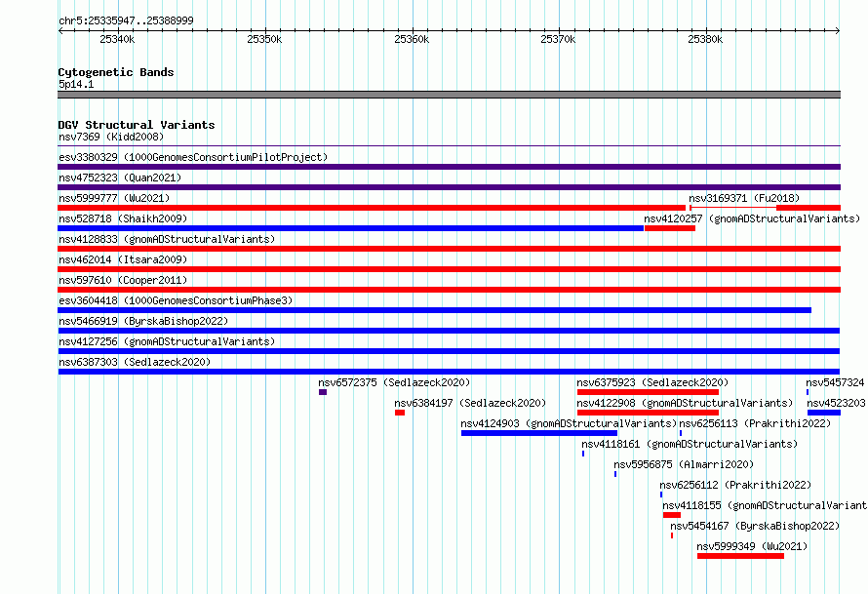The image size is (868, 594).
Task: Select the small purple nsv6572375 block
Action: (x=323, y=392)
